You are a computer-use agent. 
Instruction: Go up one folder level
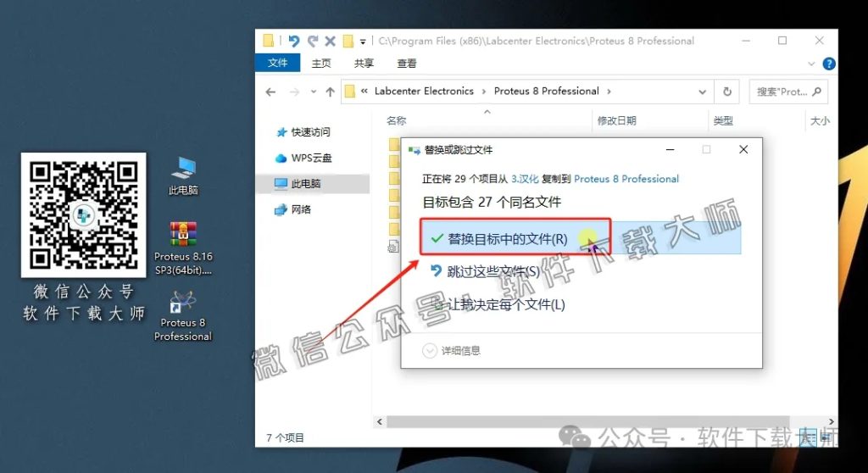[331, 92]
